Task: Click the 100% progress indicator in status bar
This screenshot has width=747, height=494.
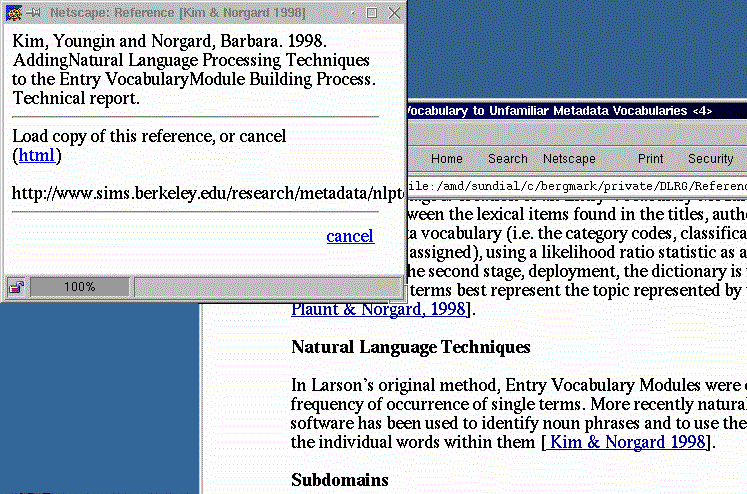Action: click(x=80, y=287)
